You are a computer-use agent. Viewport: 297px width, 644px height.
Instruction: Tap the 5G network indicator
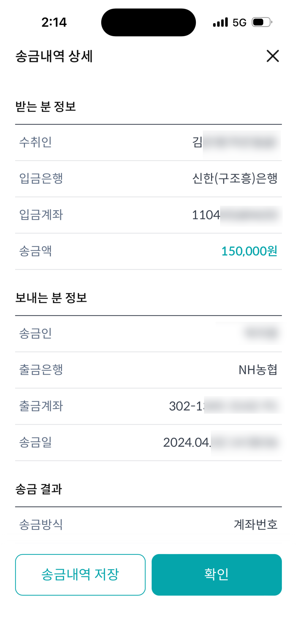(239, 23)
